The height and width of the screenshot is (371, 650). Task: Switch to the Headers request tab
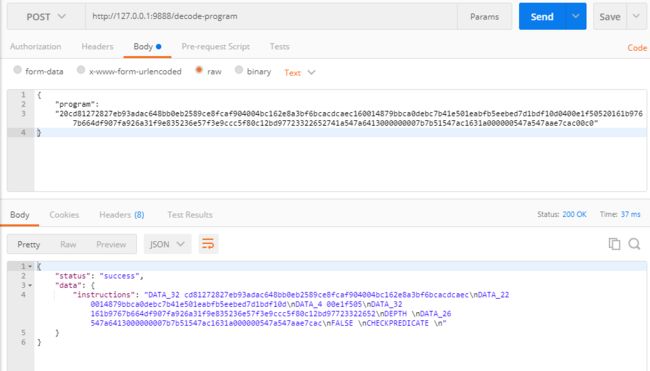click(x=97, y=46)
